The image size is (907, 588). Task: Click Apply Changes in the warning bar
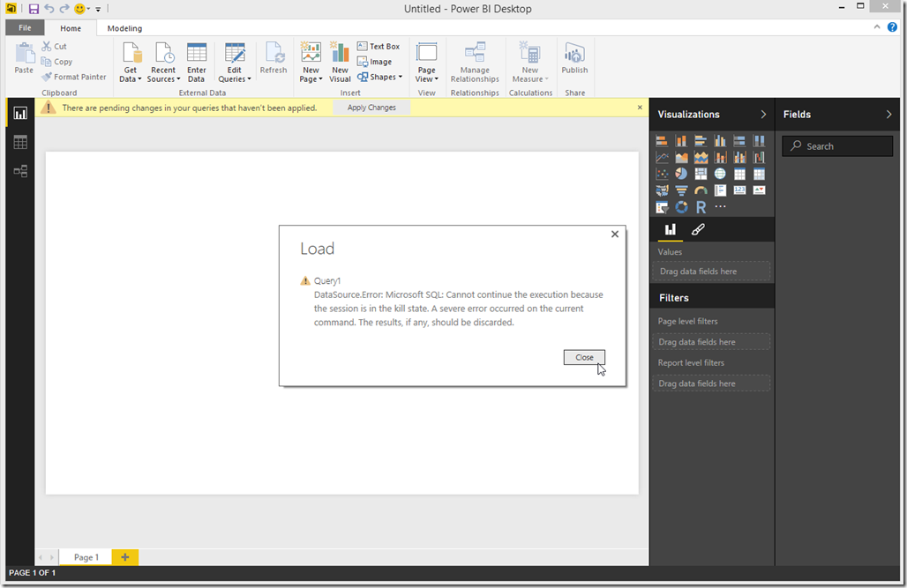371,108
